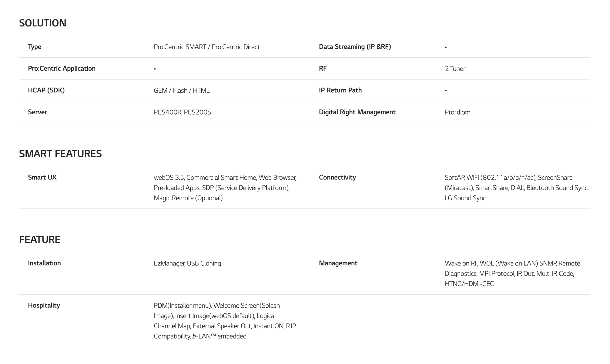
Task: Click the 2 Tuner value
Action: (x=455, y=69)
